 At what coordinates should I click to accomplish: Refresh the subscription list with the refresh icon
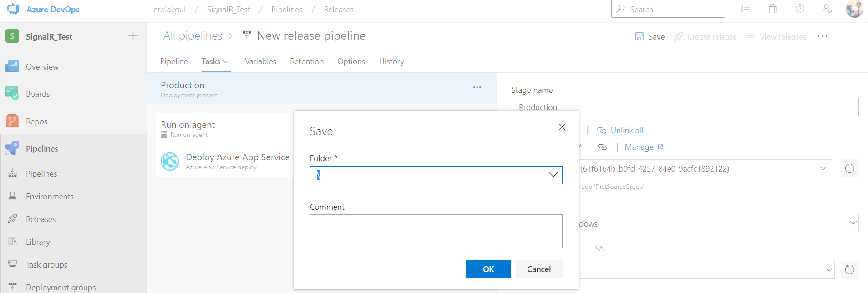849,169
